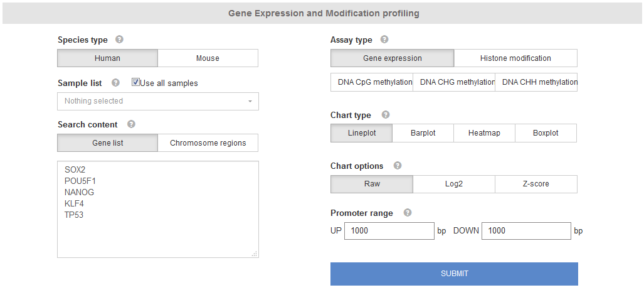Screen dimensions: 644x295
Task: Choose Histone modification assay type
Action: pyautogui.click(x=515, y=58)
